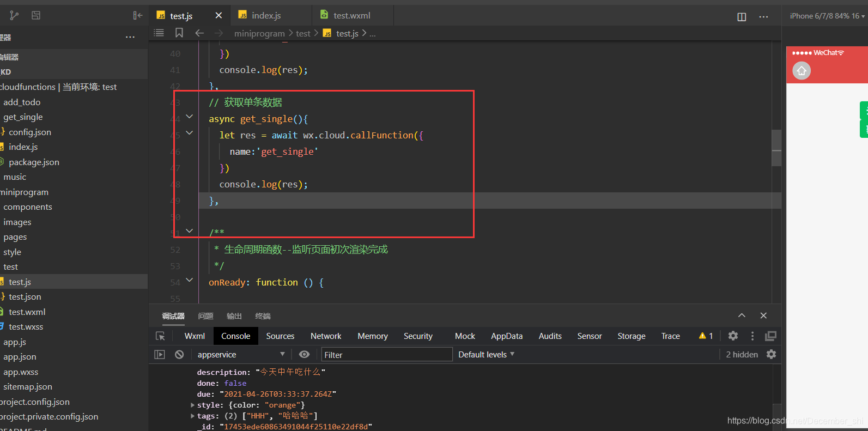Go forward with the right arrow icon
Viewport: 868px width, 431px height.
218,33
